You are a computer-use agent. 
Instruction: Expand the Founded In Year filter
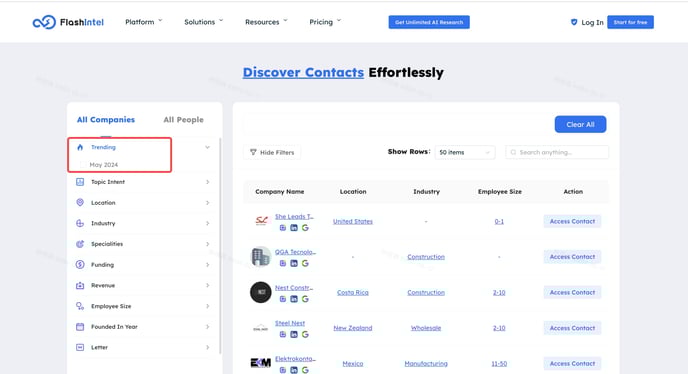pyautogui.click(x=208, y=327)
